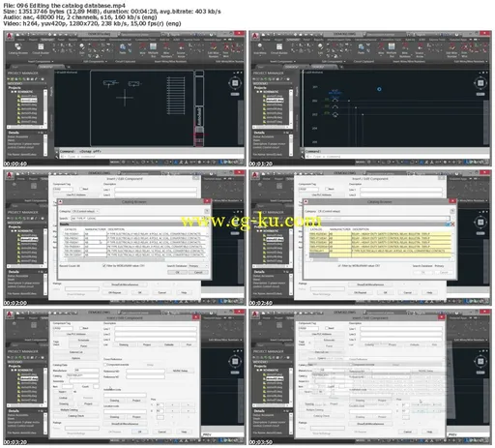The height and width of the screenshot is (448, 495).
Task: Accept catalog edits icon in the 00:02:40 frame
Action: click(x=448, y=224)
